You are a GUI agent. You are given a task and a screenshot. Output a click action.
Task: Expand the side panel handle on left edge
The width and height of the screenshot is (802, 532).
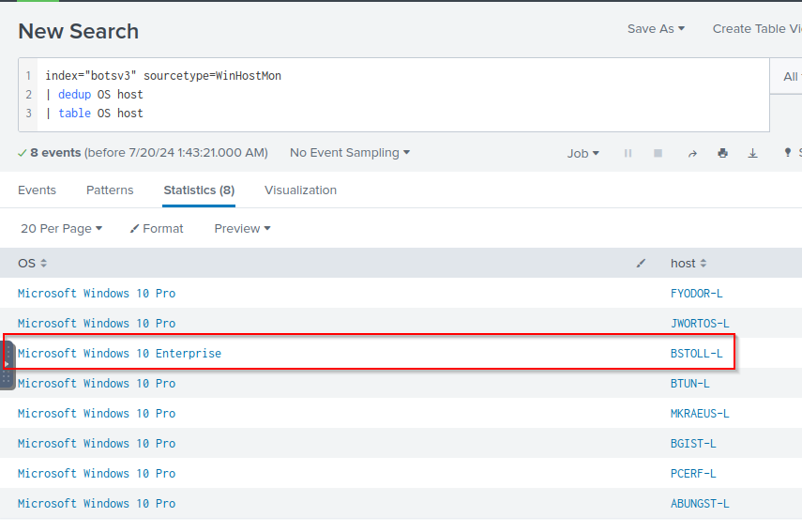[x=8, y=364]
